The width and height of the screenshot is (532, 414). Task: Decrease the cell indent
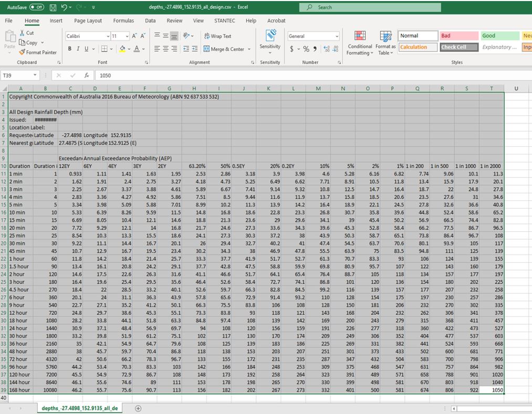coord(186,49)
